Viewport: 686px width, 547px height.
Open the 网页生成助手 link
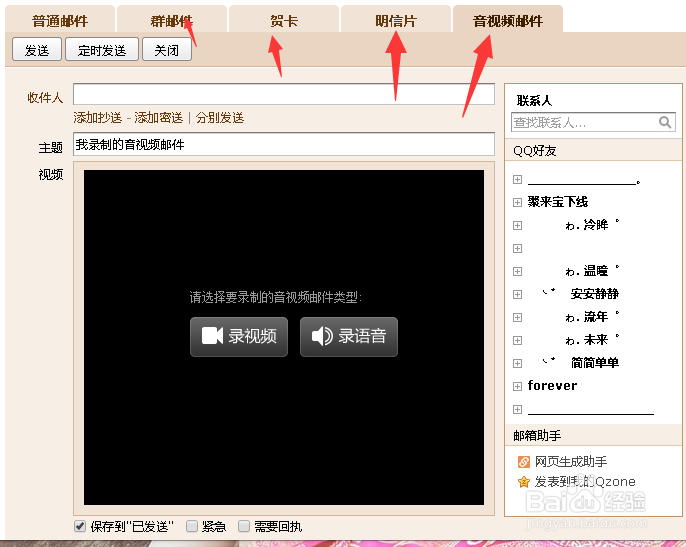click(571, 462)
